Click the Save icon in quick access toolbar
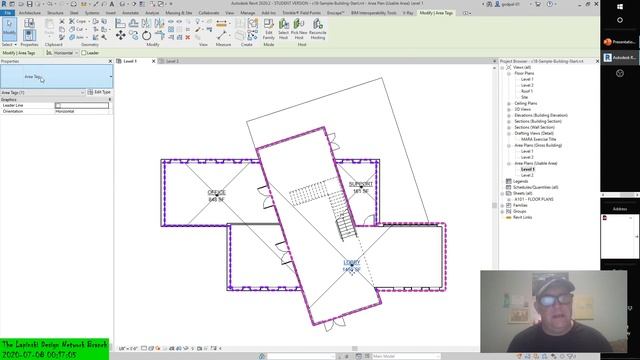 point(29,4)
